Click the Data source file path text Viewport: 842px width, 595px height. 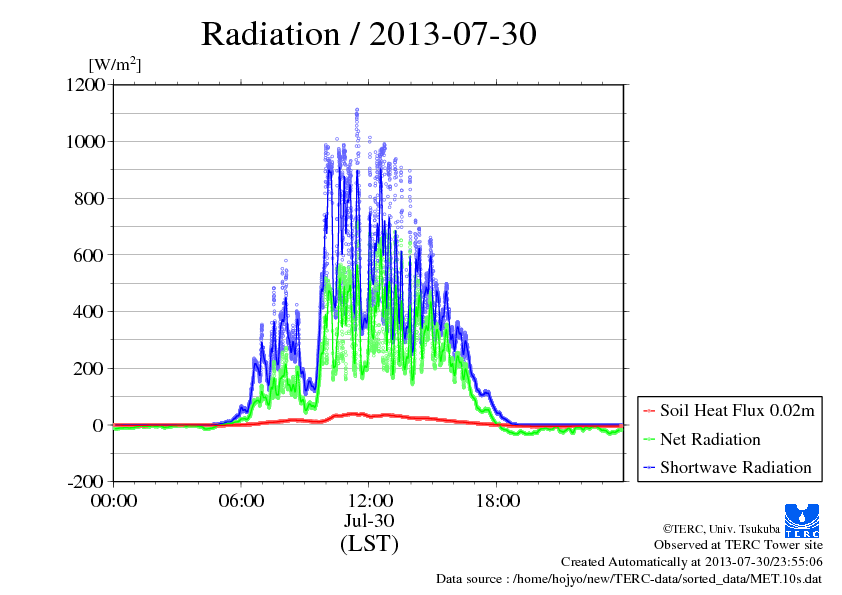pyautogui.click(x=629, y=579)
